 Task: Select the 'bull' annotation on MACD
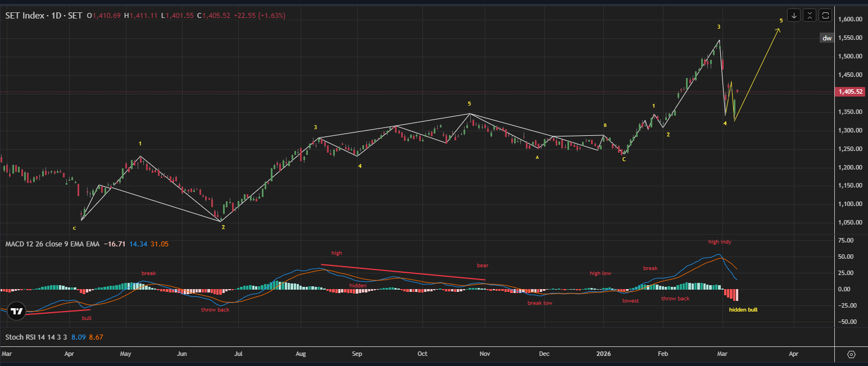click(x=87, y=318)
